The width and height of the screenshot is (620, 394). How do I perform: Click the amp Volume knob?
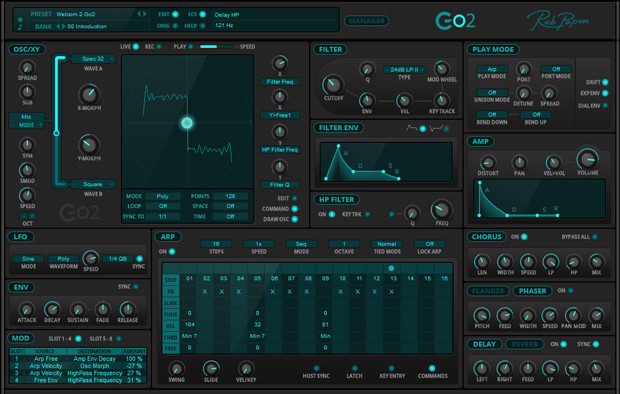coord(588,159)
